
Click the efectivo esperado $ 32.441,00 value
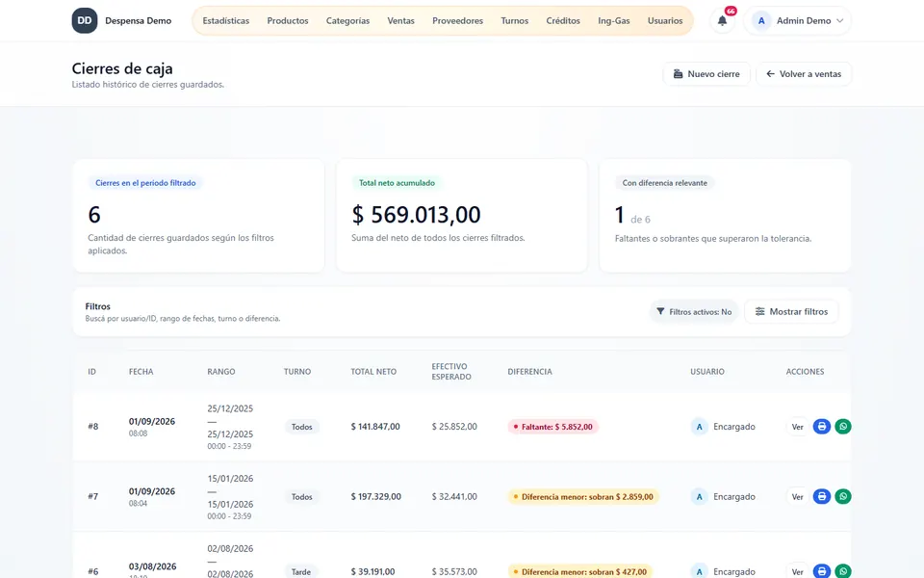[x=454, y=497]
